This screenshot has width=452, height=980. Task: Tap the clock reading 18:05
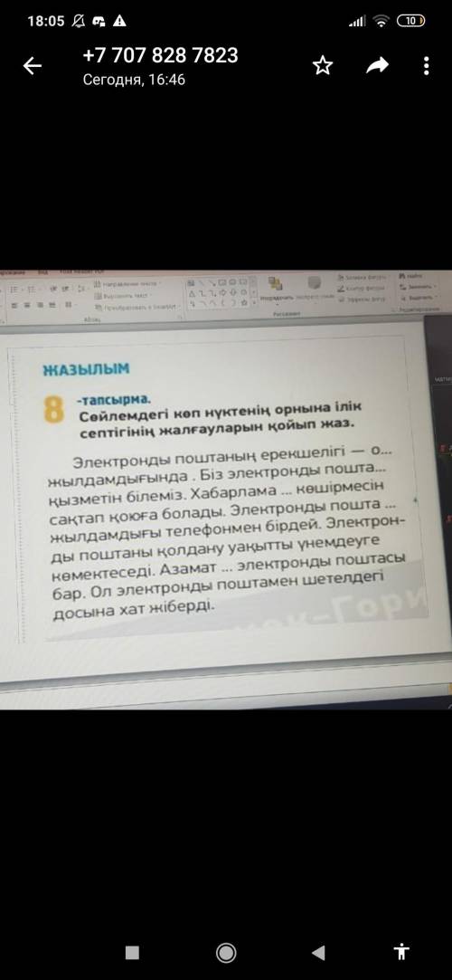(x=45, y=21)
